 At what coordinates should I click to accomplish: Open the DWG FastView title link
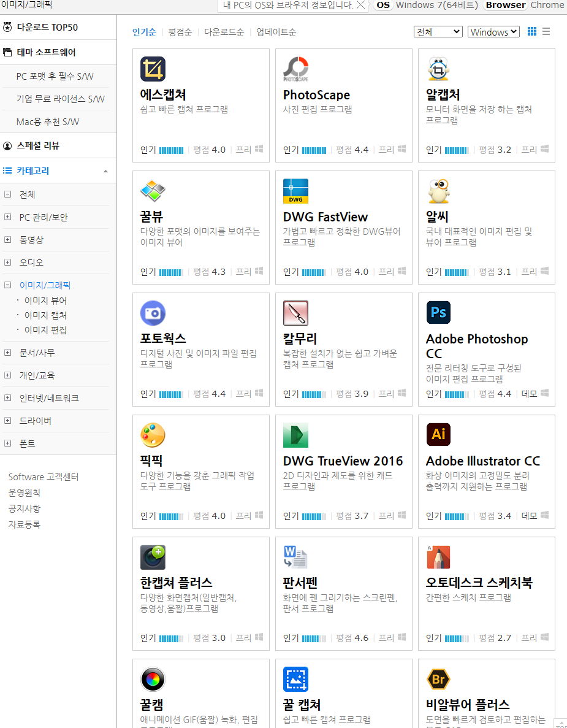click(325, 217)
